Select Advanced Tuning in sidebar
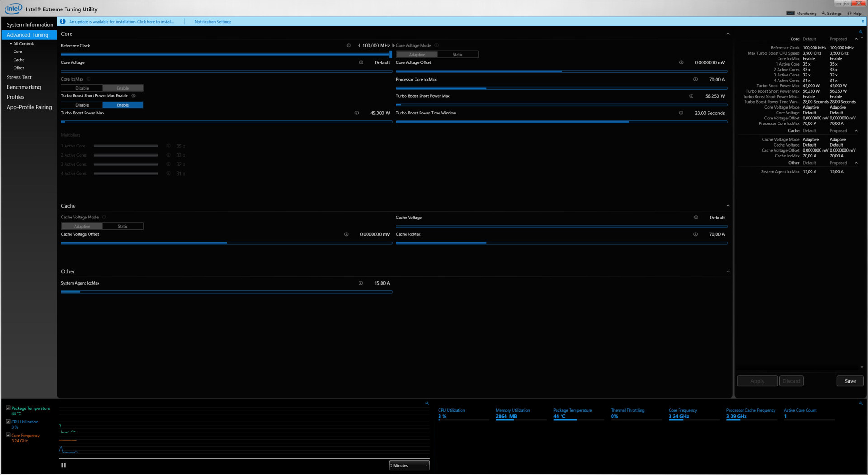Screen dimensions: 868x475 point(29,35)
